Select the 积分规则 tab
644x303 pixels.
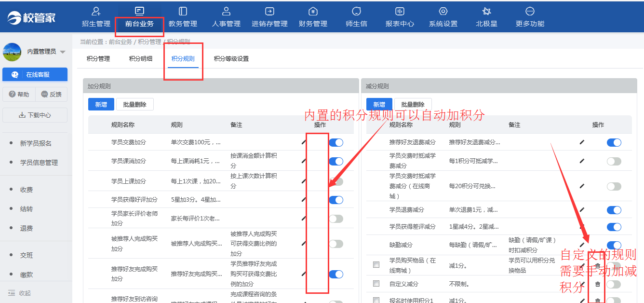[183, 59]
